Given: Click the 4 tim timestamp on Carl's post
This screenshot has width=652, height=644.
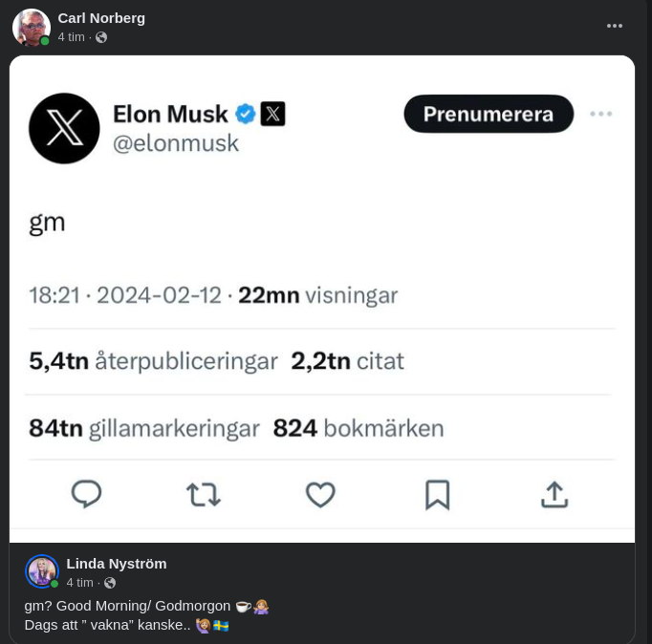Looking at the screenshot, I should coord(71,37).
